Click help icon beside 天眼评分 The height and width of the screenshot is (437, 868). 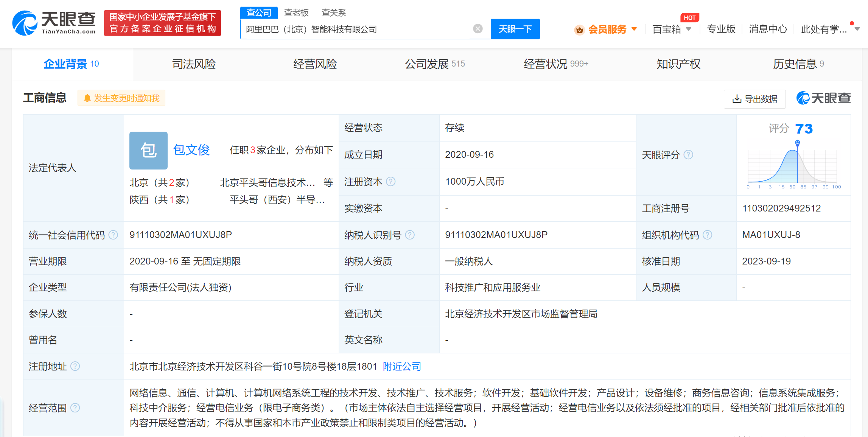click(x=689, y=155)
